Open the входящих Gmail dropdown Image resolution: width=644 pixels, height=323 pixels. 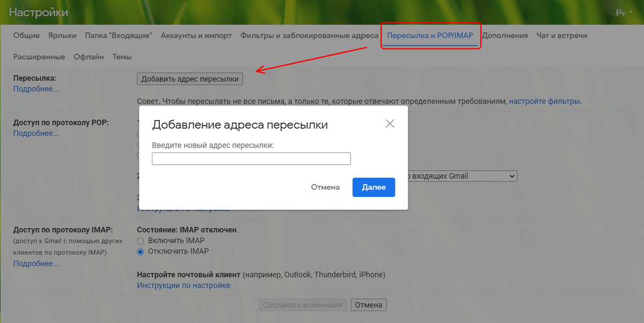[462, 176]
